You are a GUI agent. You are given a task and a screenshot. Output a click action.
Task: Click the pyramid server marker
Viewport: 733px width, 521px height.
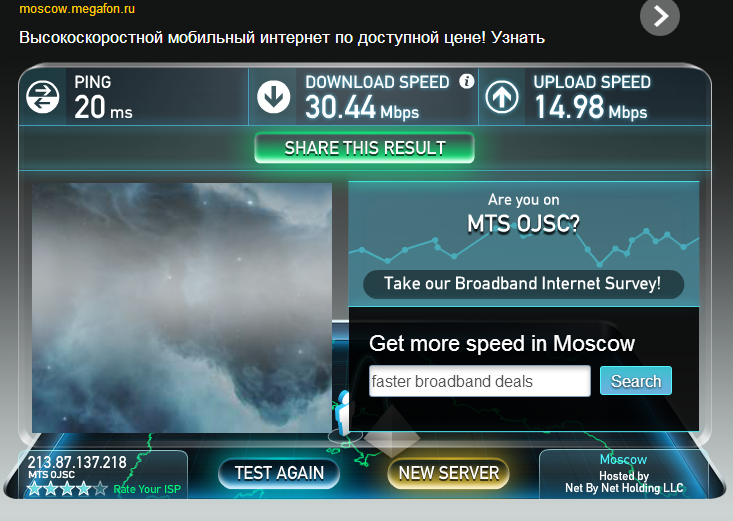coord(392,432)
